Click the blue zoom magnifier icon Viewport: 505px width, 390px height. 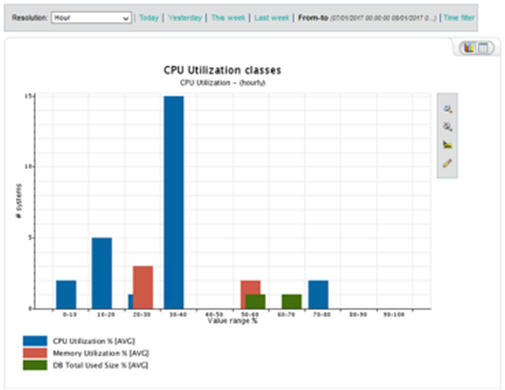tap(447, 109)
